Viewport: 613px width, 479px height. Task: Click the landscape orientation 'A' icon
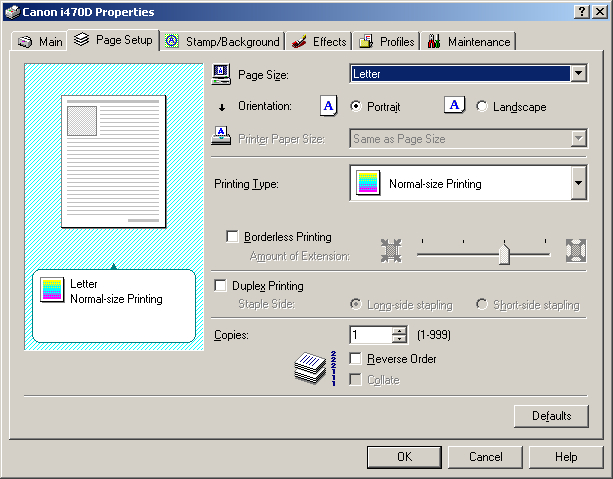(x=454, y=106)
